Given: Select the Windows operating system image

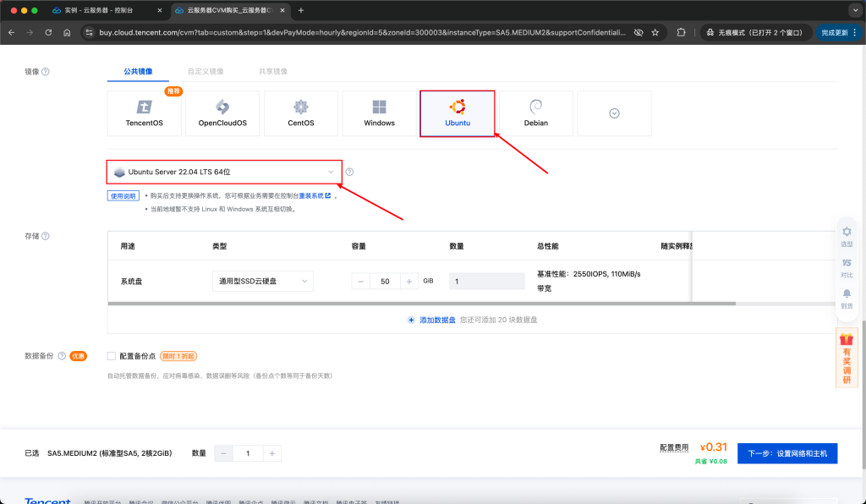Looking at the screenshot, I should click(379, 112).
